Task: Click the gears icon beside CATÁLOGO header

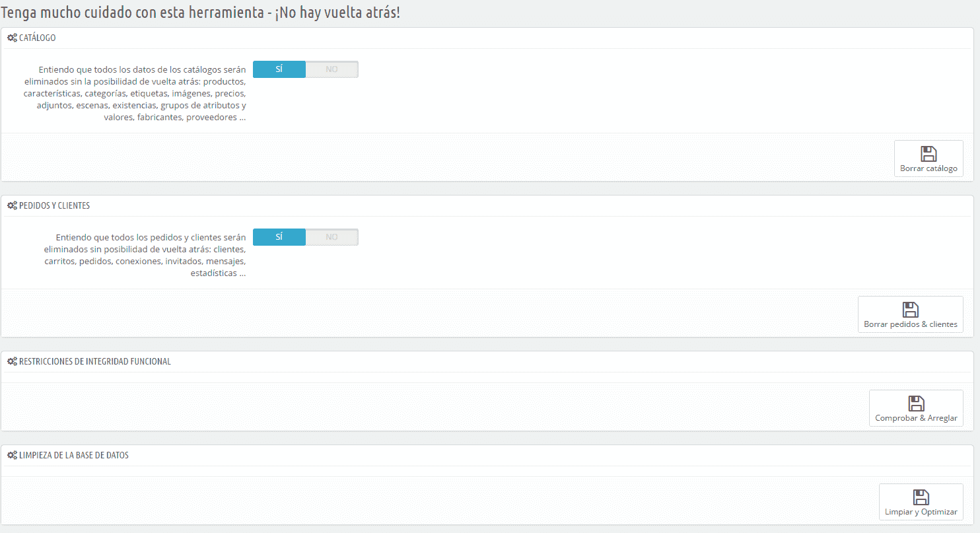Action: 12,38
